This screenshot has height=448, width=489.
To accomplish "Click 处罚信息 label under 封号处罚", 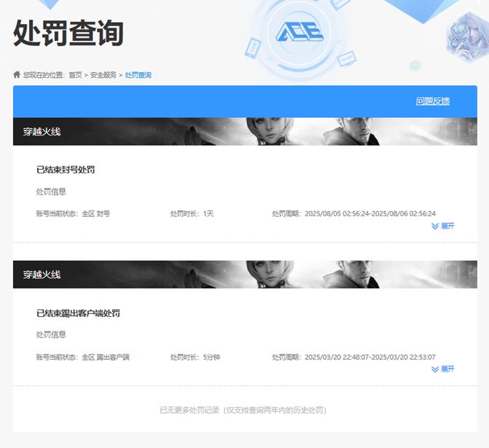I will 51,192.
